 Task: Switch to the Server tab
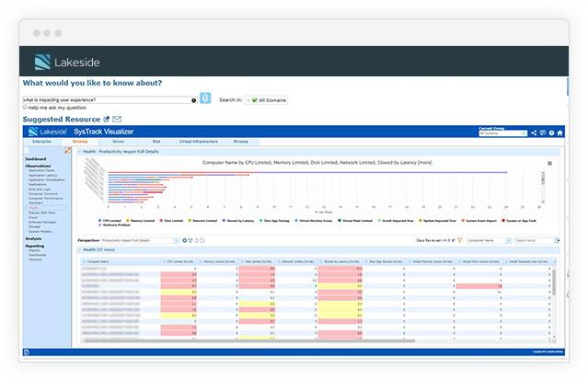pos(118,142)
